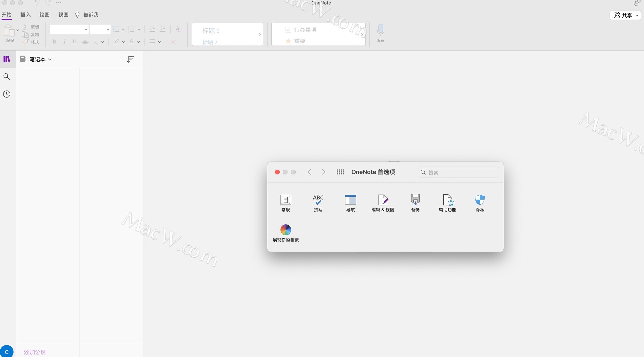The image size is (644, 357).
Task: Click Add Section (添加分区) link
Action: tap(35, 352)
